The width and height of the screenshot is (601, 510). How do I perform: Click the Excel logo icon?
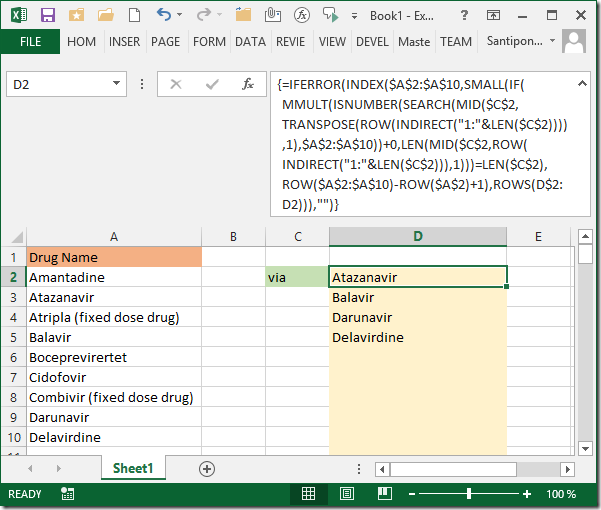[19, 15]
